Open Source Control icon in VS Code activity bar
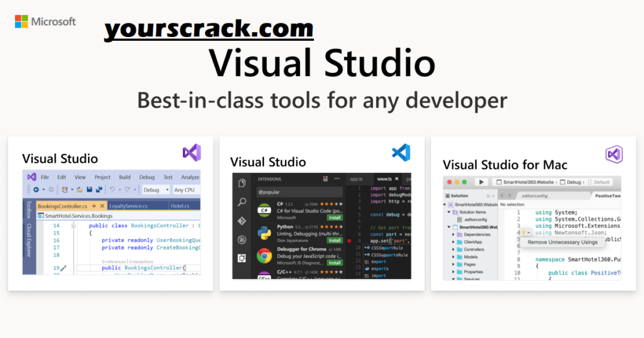Image resolution: width=644 pixels, height=338 pixels. click(x=242, y=221)
